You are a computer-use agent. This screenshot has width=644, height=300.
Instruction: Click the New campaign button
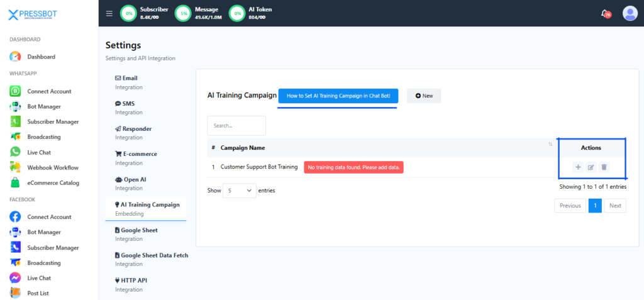[x=424, y=96]
